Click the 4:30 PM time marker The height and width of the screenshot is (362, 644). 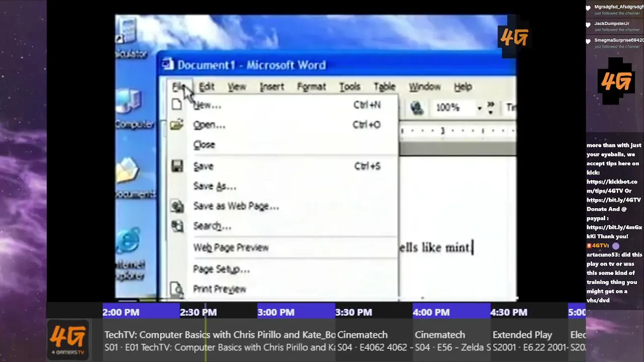coord(509,312)
